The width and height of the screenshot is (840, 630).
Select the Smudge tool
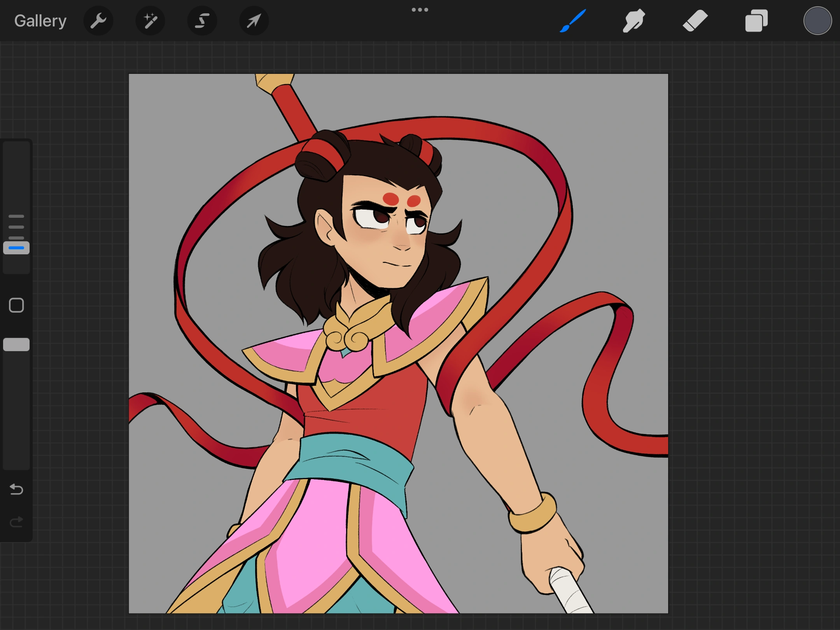(634, 20)
